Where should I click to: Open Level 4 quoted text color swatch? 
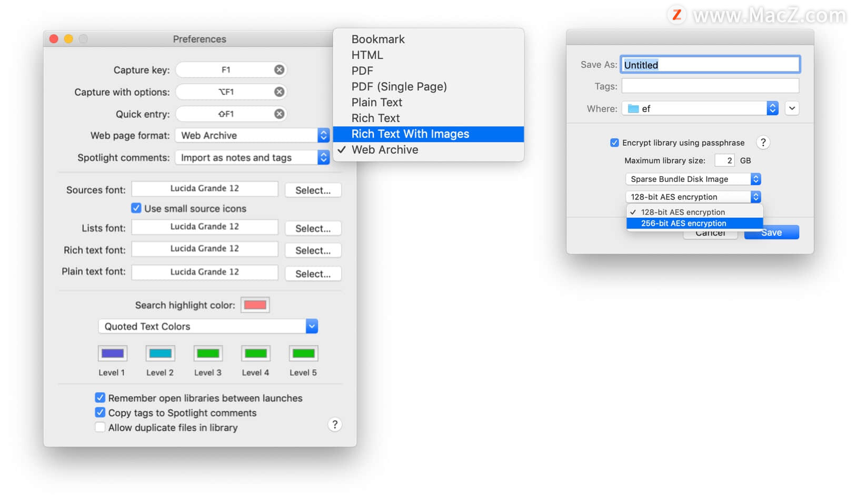tap(256, 353)
